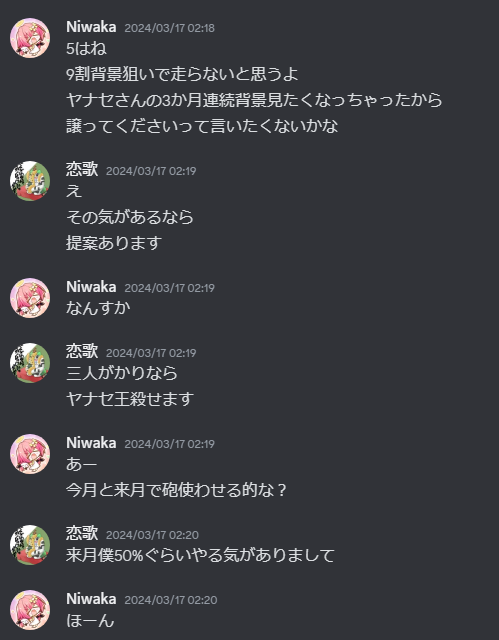Screen dimensions: 499x640
Task: Select Niwaka's avatar next to 'あー' message
Action: (30, 454)
